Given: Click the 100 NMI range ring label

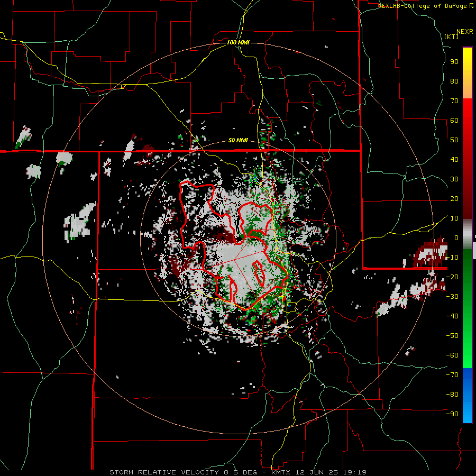Looking at the screenshot, I should click(238, 42).
